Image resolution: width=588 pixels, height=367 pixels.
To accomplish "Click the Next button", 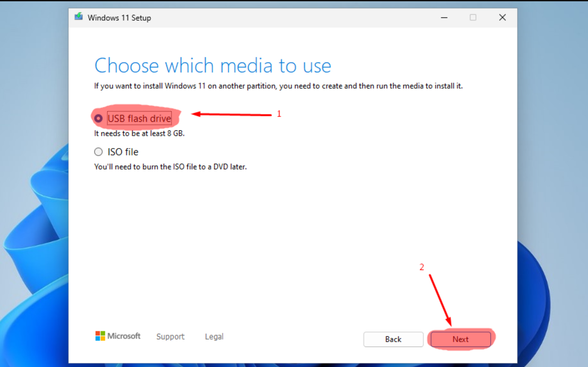I will pos(461,339).
